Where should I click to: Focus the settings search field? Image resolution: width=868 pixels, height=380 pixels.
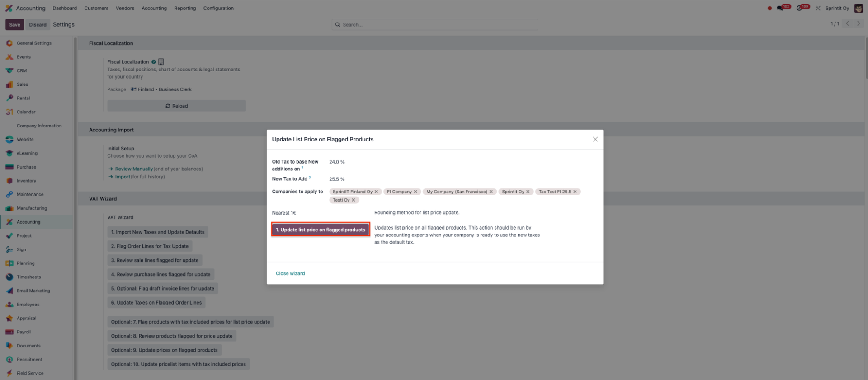[435, 24]
